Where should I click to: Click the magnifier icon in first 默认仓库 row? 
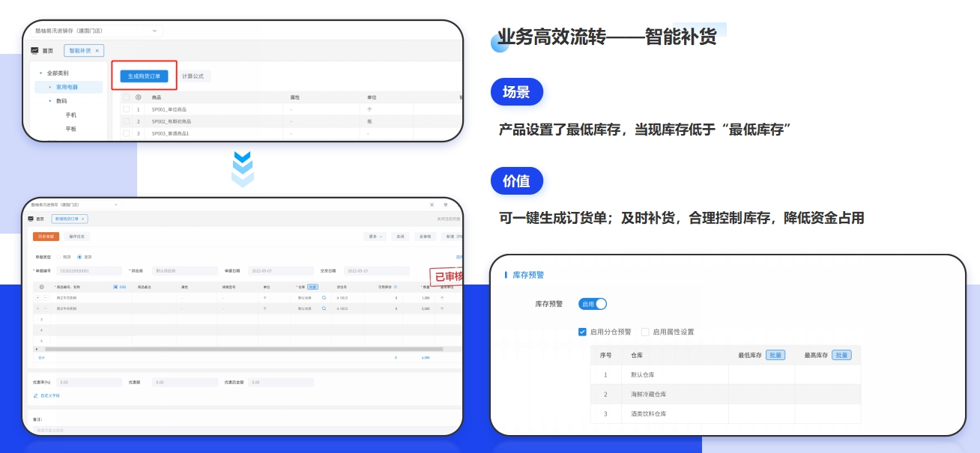[324, 298]
